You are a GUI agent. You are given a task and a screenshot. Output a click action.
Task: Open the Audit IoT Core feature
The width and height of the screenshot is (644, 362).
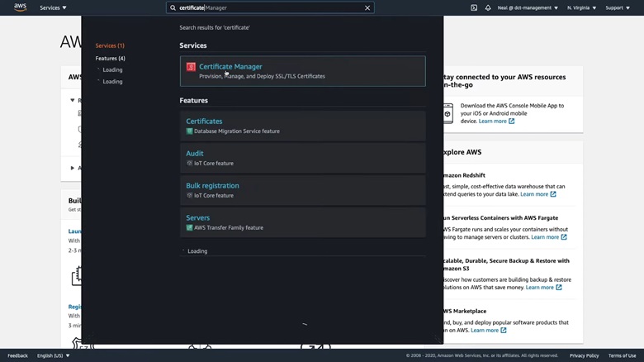click(x=303, y=158)
